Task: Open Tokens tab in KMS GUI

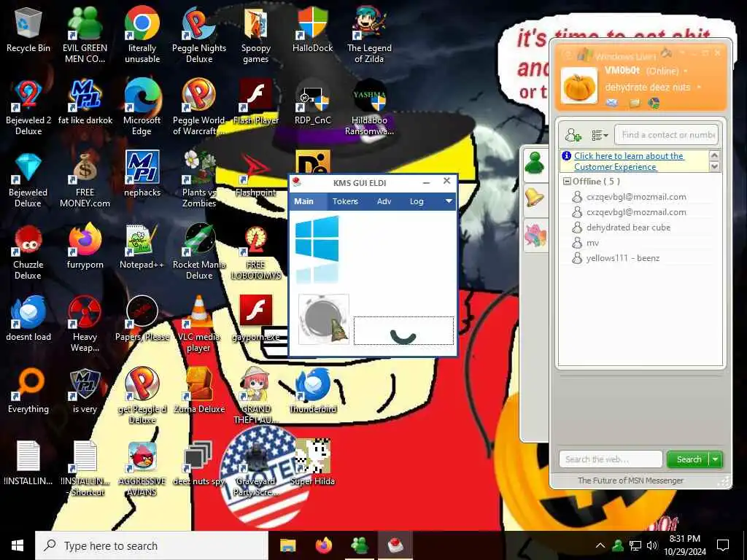Action: (345, 201)
